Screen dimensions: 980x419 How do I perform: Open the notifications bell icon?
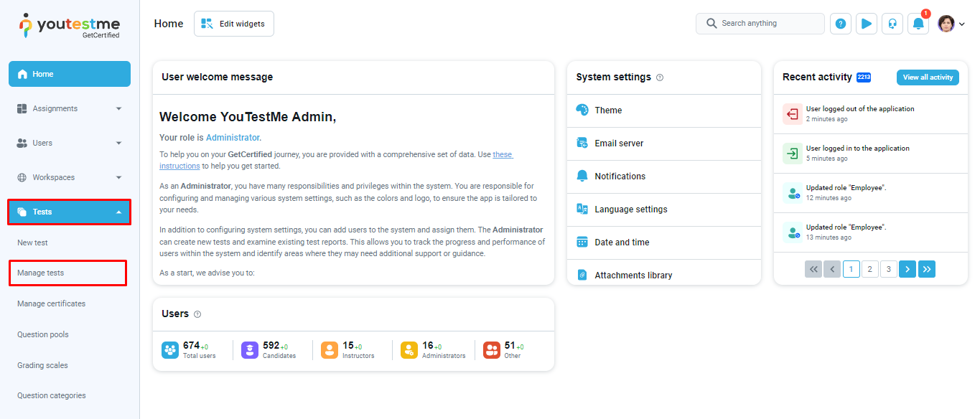click(x=918, y=24)
